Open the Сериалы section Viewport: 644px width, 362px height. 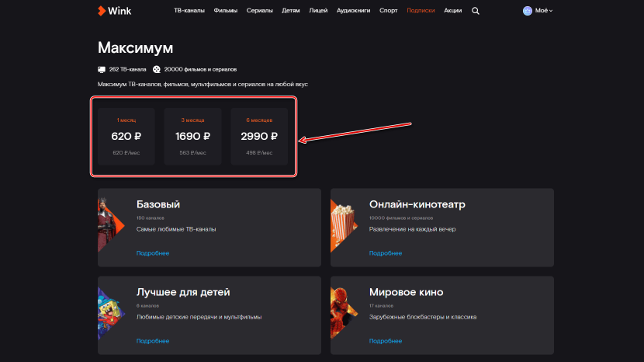coord(260,12)
